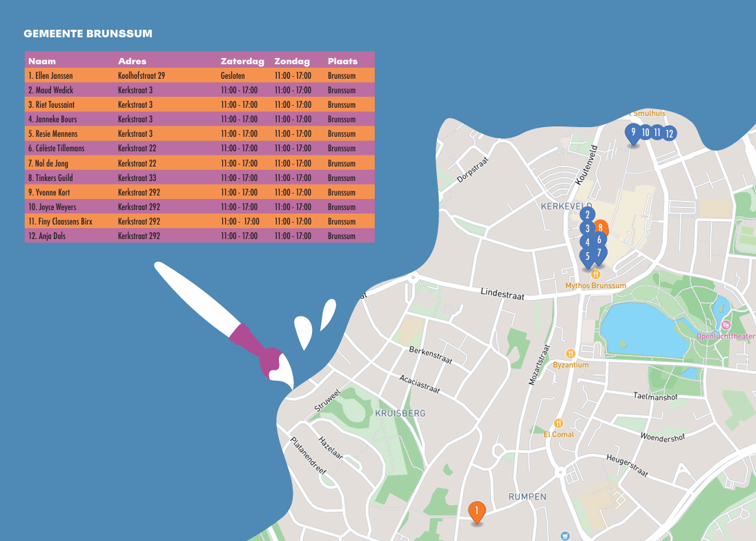Click the name '1. Ellen Janssen'

click(x=50, y=76)
